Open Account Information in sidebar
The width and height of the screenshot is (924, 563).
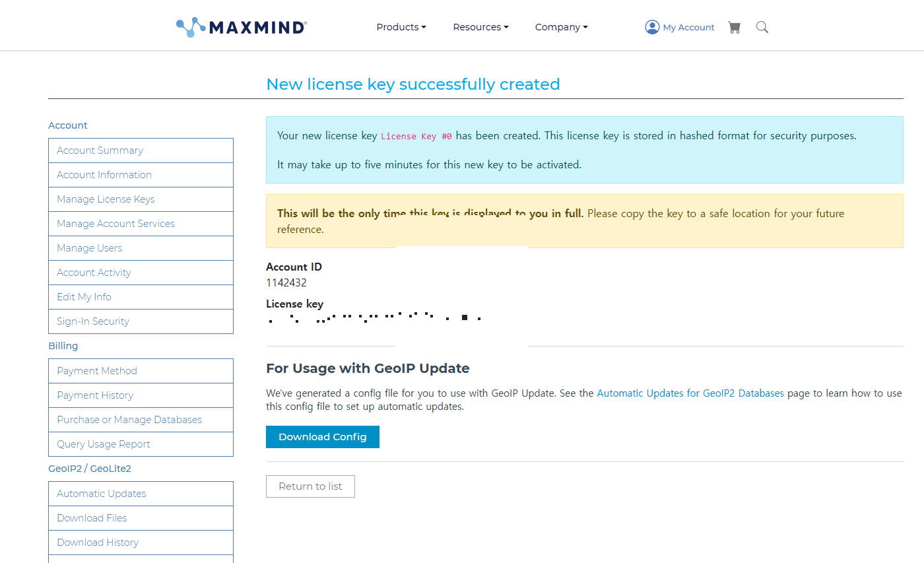tap(141, 175)
